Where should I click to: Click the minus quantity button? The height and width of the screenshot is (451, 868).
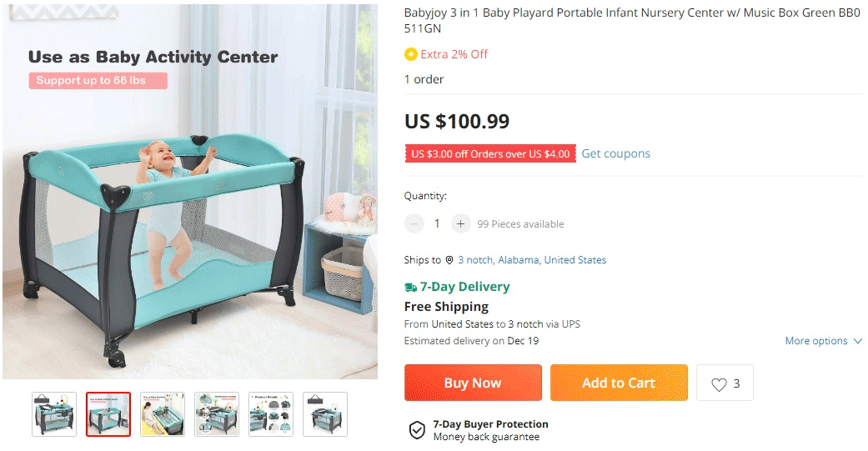414,223
